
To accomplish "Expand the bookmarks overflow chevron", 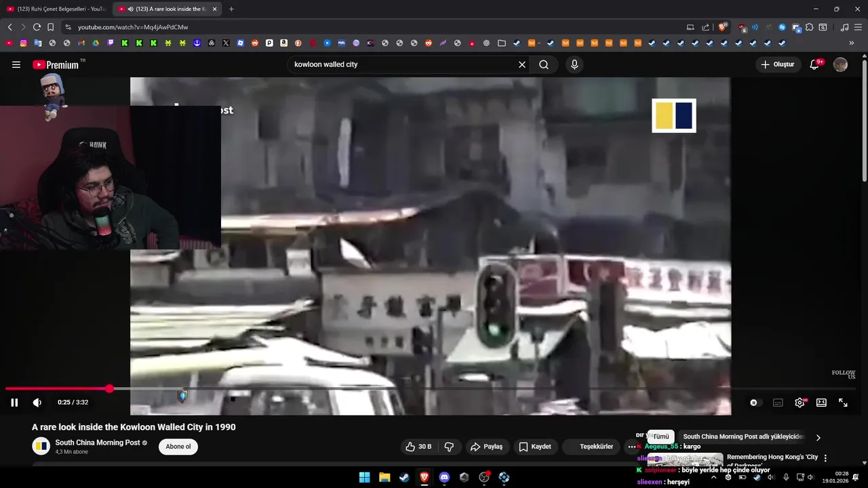I will tap(851, 43).
